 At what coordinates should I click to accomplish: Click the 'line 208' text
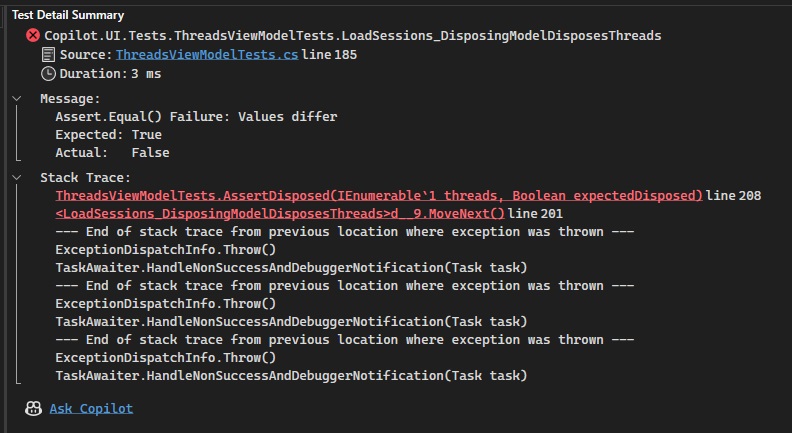pos(734,195)
